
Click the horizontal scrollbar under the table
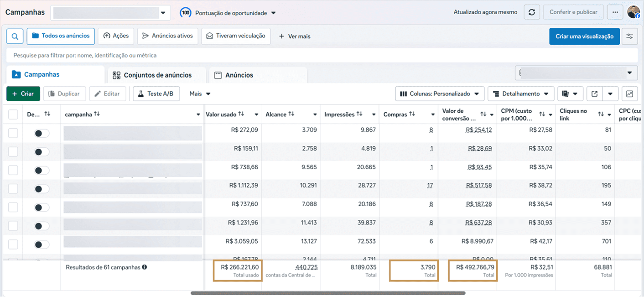[x=328, y=293]
